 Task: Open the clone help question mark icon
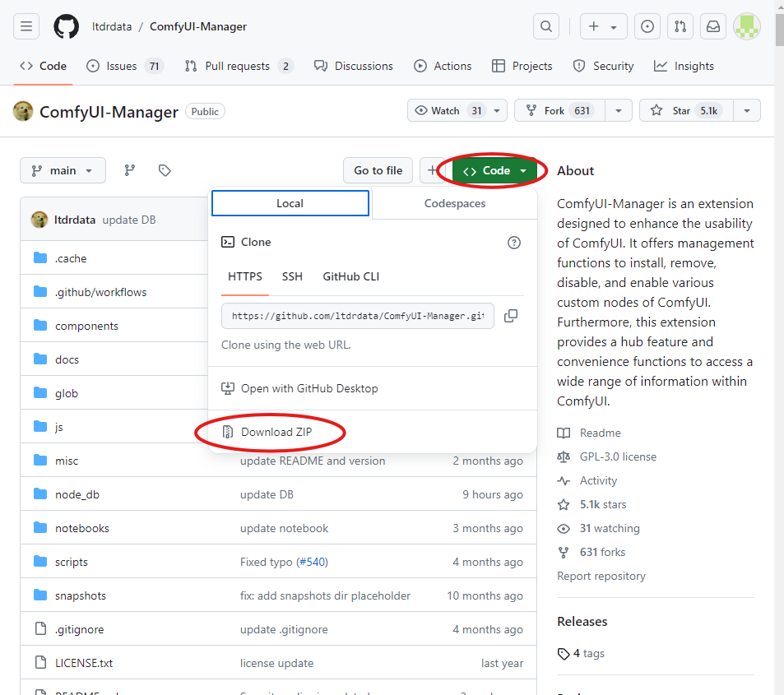(x=514, y=243)
